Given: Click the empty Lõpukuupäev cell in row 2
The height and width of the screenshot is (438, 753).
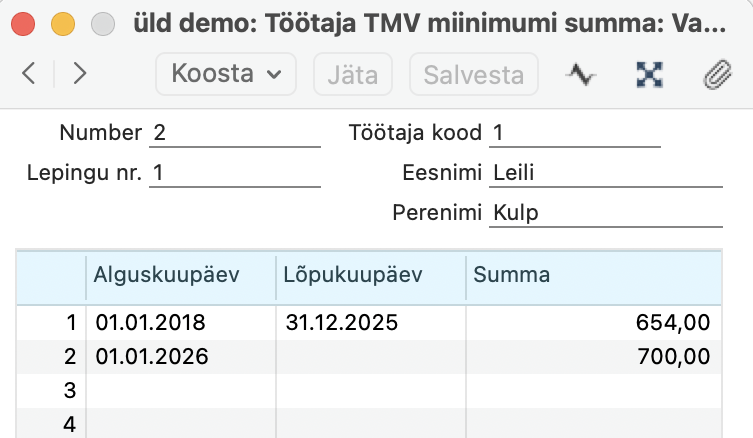Looking at the screenshot, I should click(371, 356).
